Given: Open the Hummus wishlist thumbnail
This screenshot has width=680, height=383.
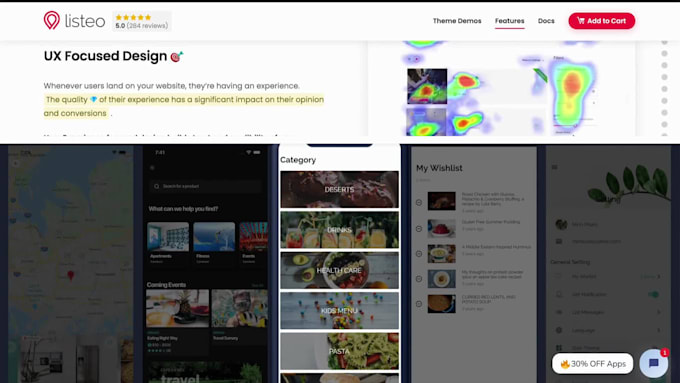Looking at the screenshot, I should 441,254.
